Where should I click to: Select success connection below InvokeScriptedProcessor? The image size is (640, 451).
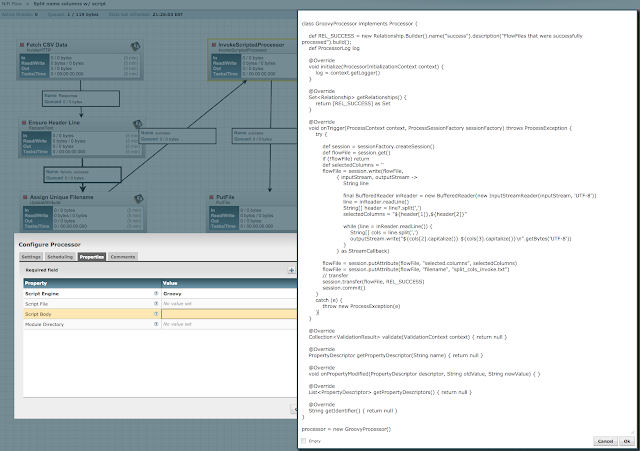(x=264, y=136)
